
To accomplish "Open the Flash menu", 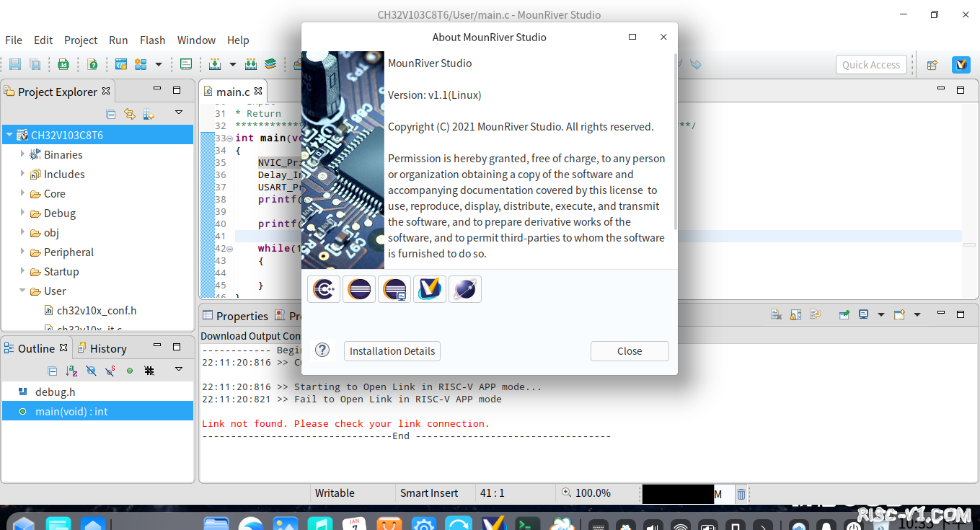I will tap(152, 40).
